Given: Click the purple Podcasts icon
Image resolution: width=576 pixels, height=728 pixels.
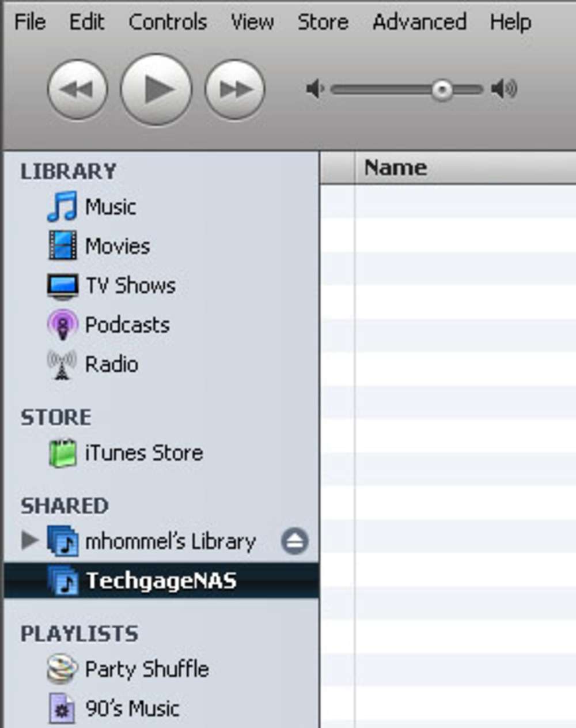Looking at the screenshot, I should [x=62, y=325].
